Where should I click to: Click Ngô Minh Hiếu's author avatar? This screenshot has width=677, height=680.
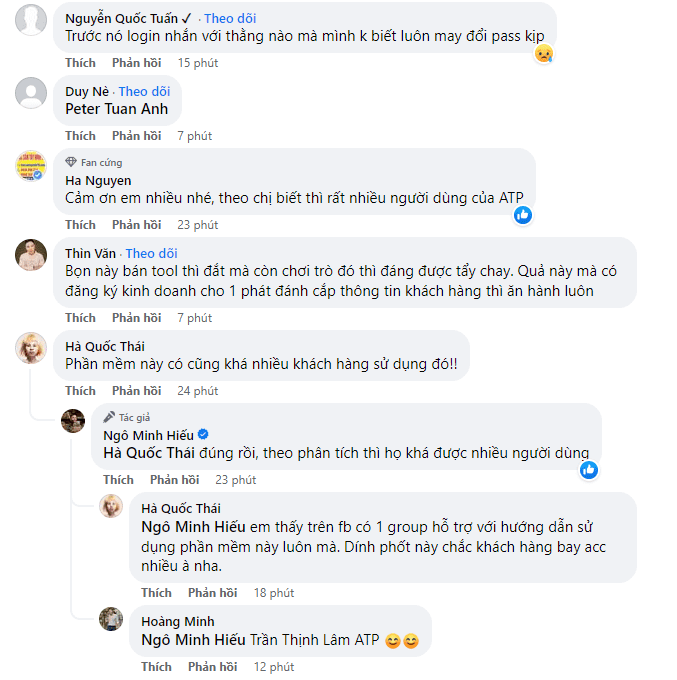pos(73,421)
